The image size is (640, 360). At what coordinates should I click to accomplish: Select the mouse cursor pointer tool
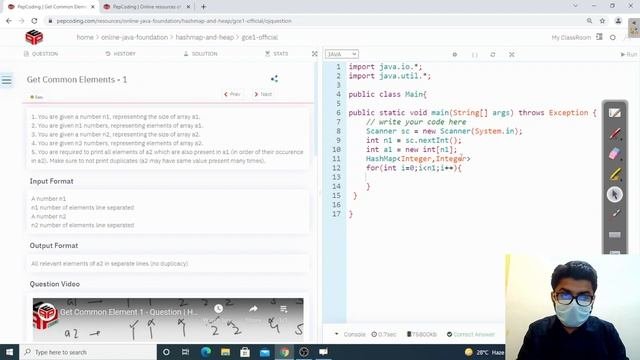[x=615, y=194]
